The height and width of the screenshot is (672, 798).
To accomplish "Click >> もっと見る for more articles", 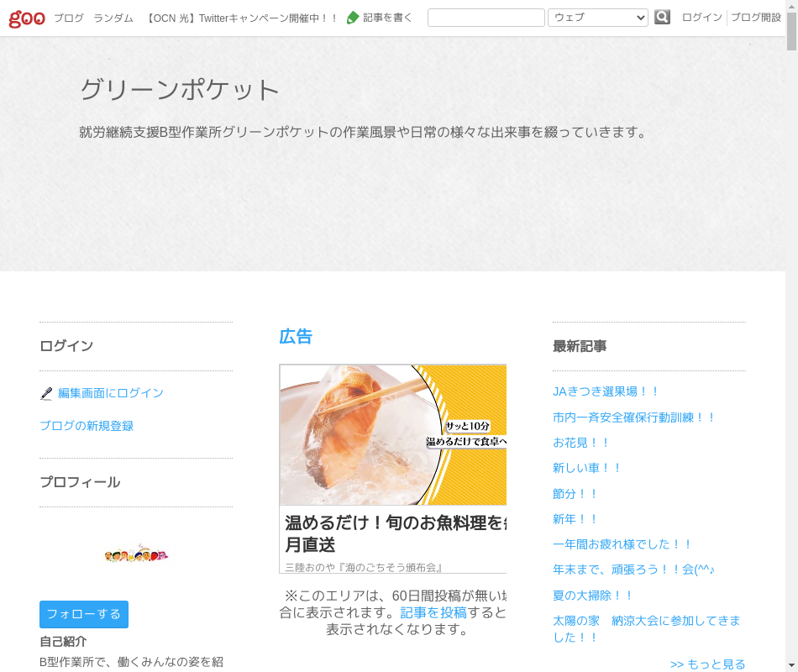I will [x=707, y=664].
